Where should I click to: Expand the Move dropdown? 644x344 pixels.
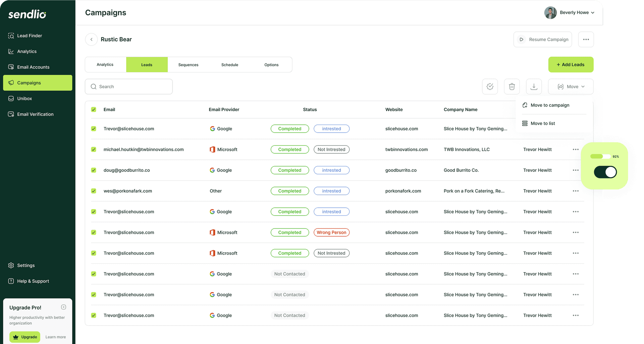[x=571, y=87]
